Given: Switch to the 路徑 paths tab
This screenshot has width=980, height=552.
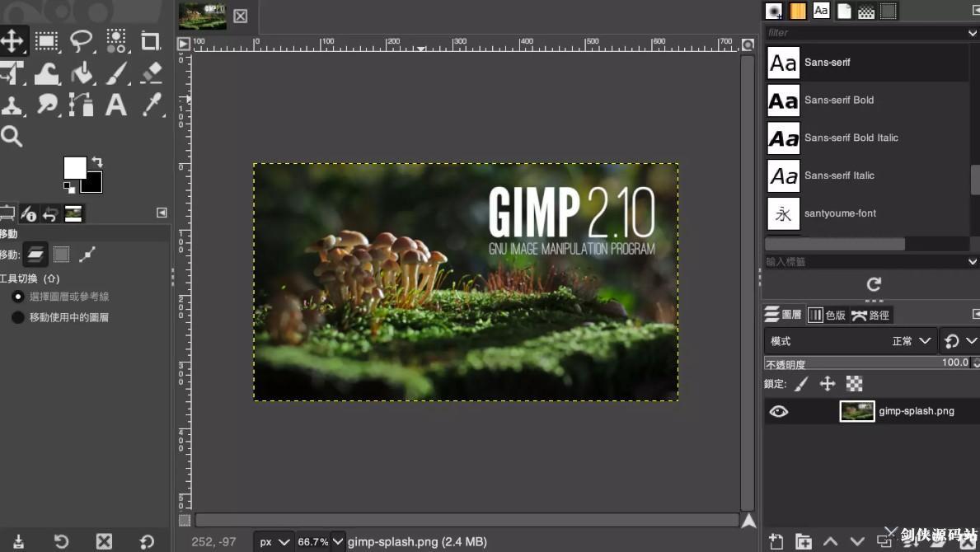Looking at the screenshot, I should tap(870, 315).
